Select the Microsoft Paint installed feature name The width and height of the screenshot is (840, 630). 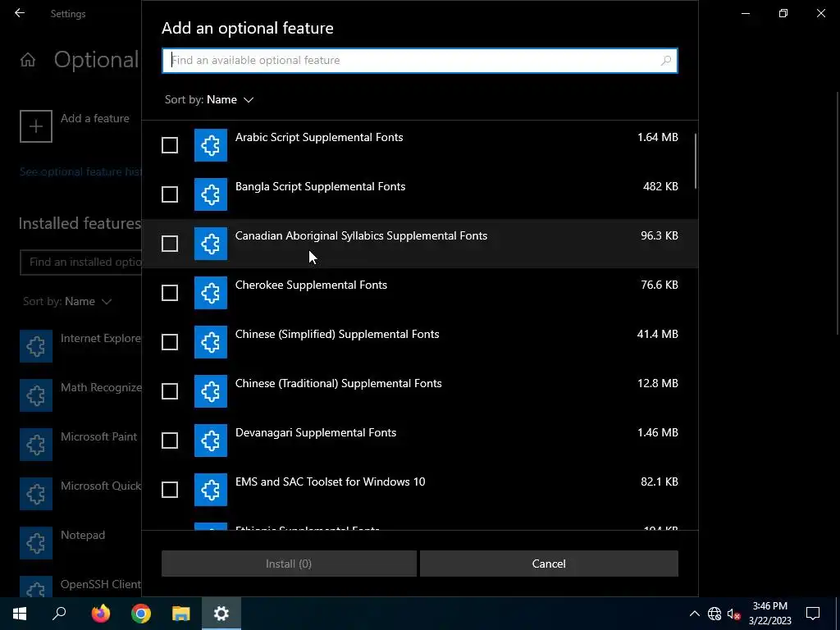(98, 436)
